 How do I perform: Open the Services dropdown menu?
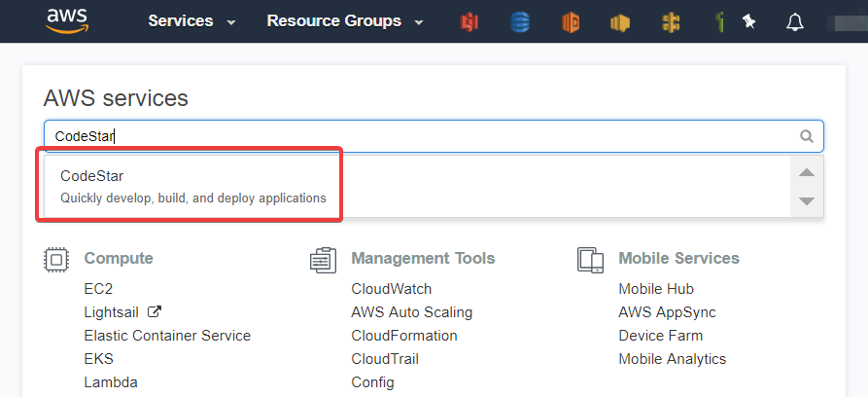click(191, 21)
